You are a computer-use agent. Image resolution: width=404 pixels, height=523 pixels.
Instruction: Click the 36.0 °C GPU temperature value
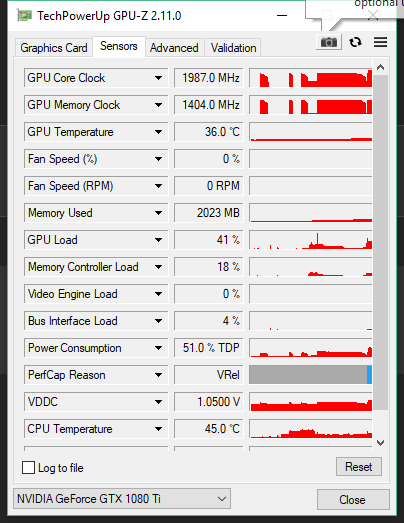(x=209, y=132)
